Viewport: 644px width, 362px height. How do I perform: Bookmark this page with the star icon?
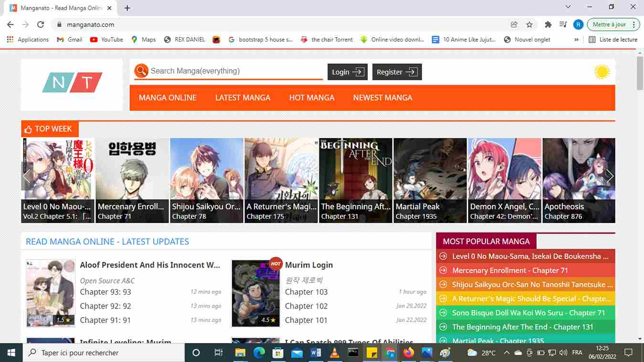[x=529, y=24]
